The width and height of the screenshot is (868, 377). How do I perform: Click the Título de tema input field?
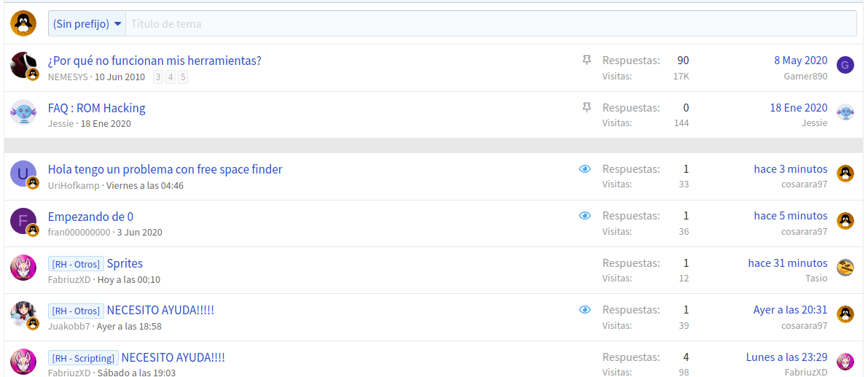point(490,24)
